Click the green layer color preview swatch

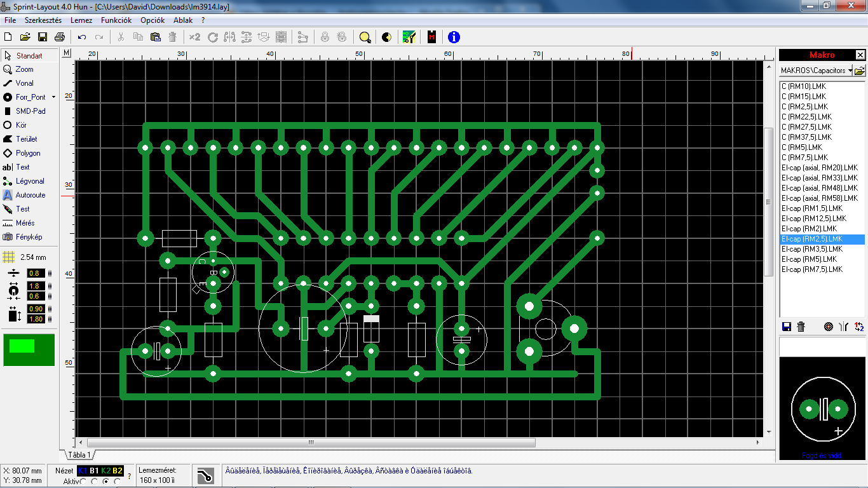tap(29, 349)
